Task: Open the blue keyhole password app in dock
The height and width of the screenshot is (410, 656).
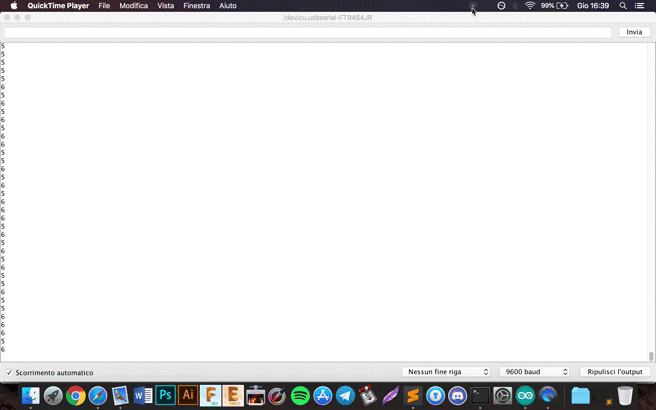Action: [x=436, y=395]
